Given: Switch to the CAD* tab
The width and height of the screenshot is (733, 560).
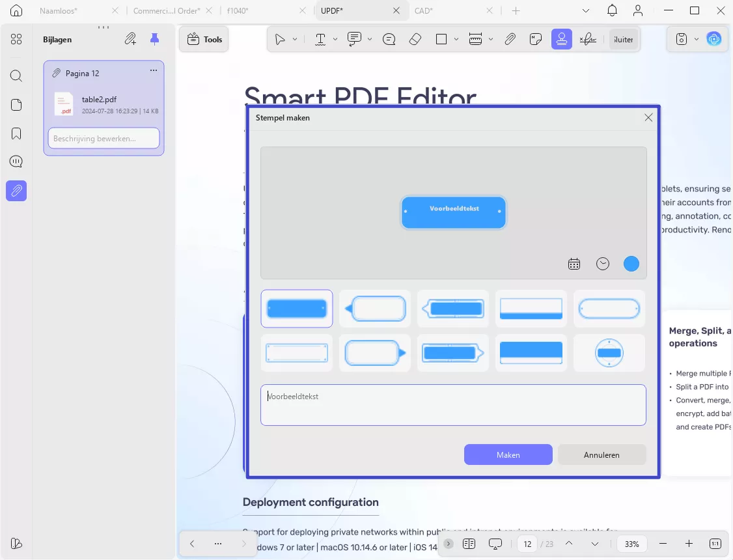Looking at the screenshot, I should [424, 10].
